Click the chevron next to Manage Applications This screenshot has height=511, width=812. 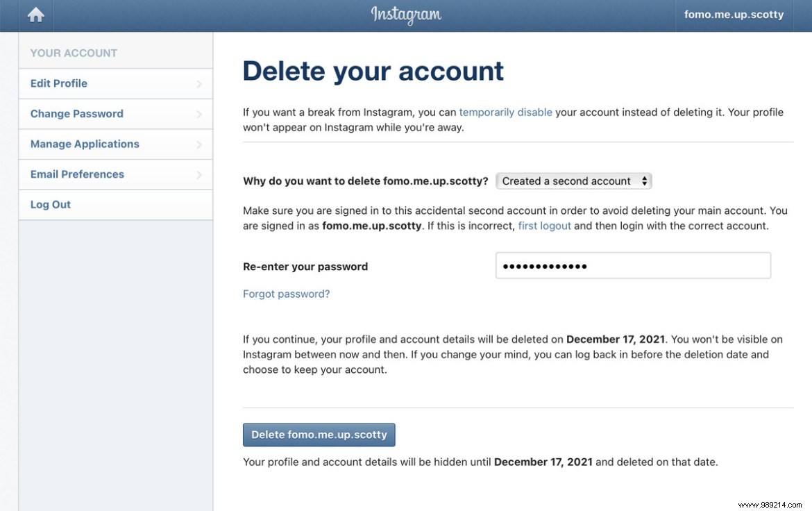point(201,144)
